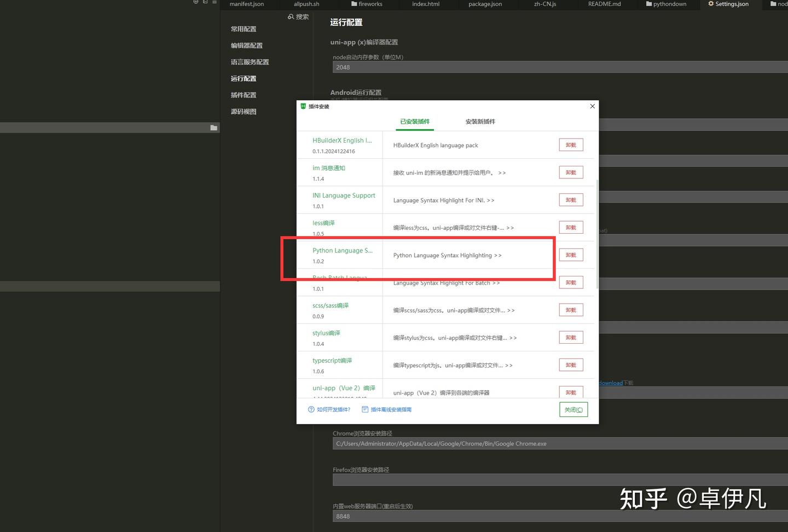Click the search icon beside 搜索
The height and width of the screenshot is (532, 788).
coord(291,16)
